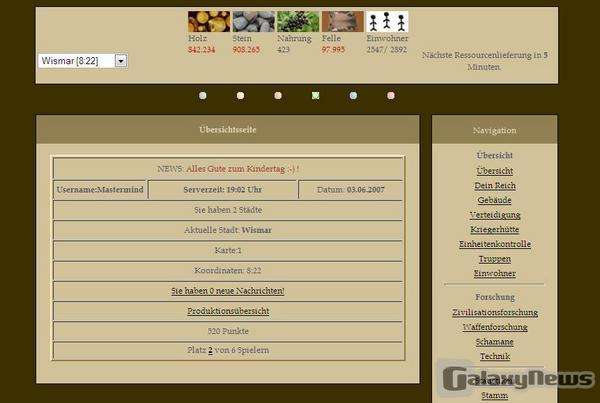
Task: Click the 'Datum: 03.06.2007' cell
Action: (351, 189)
